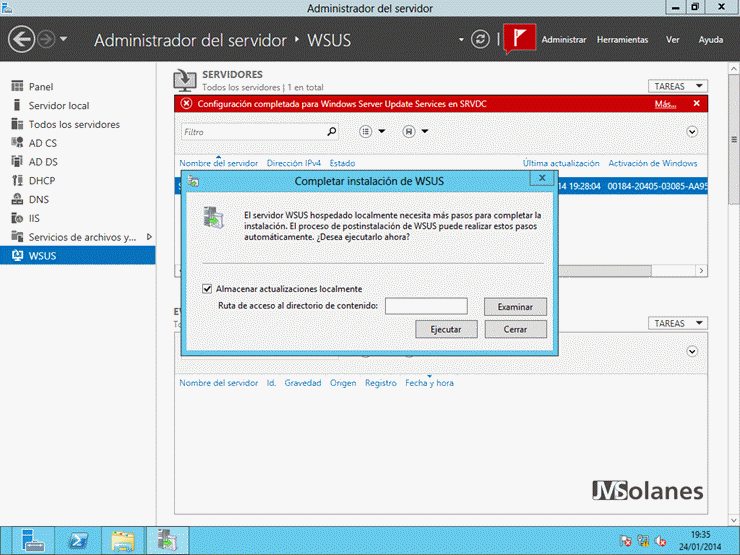
Task: Sort events by Fecha y hora column
Action: click(429, 383)
